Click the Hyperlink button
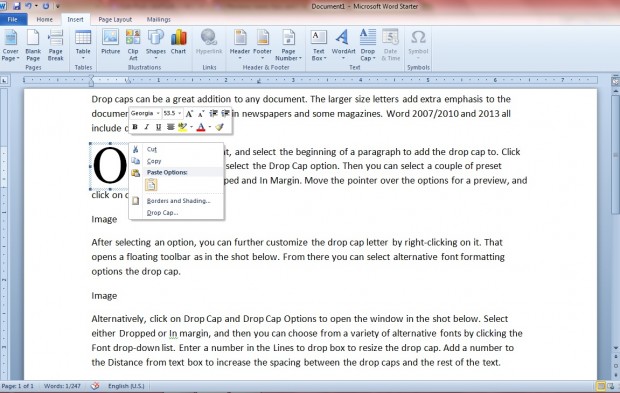This screenshot has height=393, width=620. point(209,42)
